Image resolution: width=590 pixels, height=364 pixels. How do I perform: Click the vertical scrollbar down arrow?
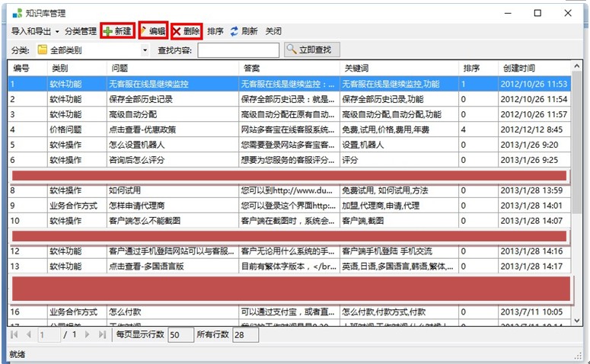click(576, 321)
